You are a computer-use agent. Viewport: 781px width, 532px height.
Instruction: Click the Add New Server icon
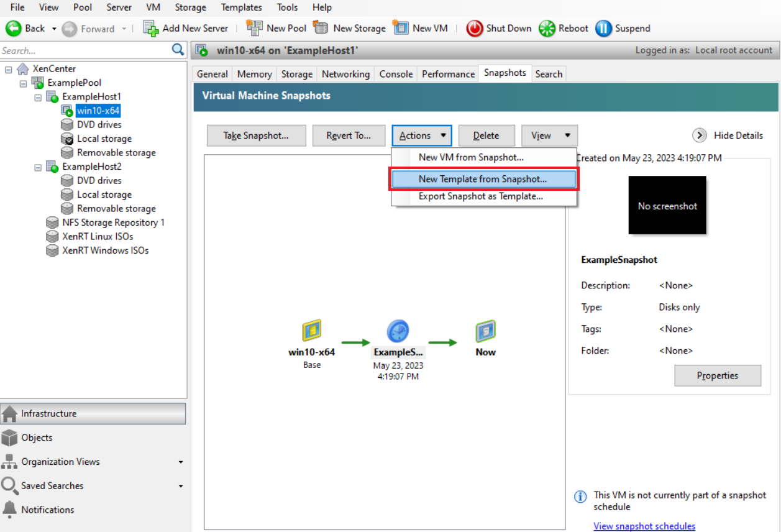[151, 28]
